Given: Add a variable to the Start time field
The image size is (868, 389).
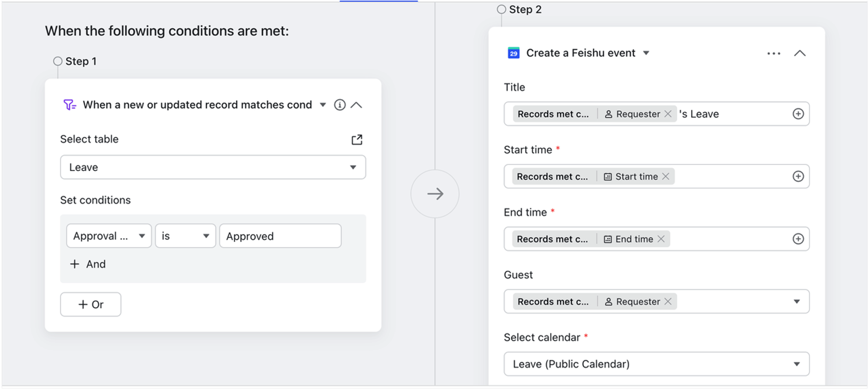Looking at the screenshot, I should pyautogui.click(x=798, y=176).
